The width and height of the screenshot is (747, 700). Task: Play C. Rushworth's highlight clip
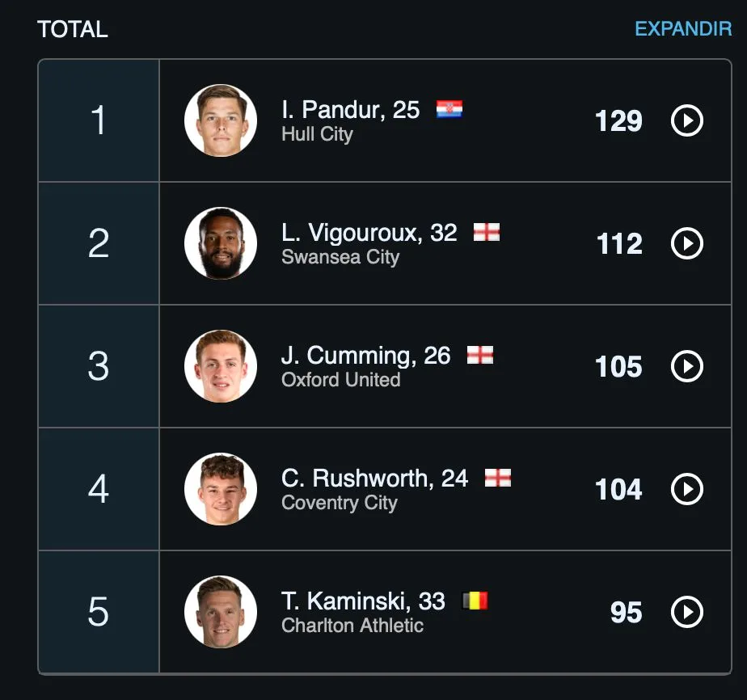coord(686,489)
